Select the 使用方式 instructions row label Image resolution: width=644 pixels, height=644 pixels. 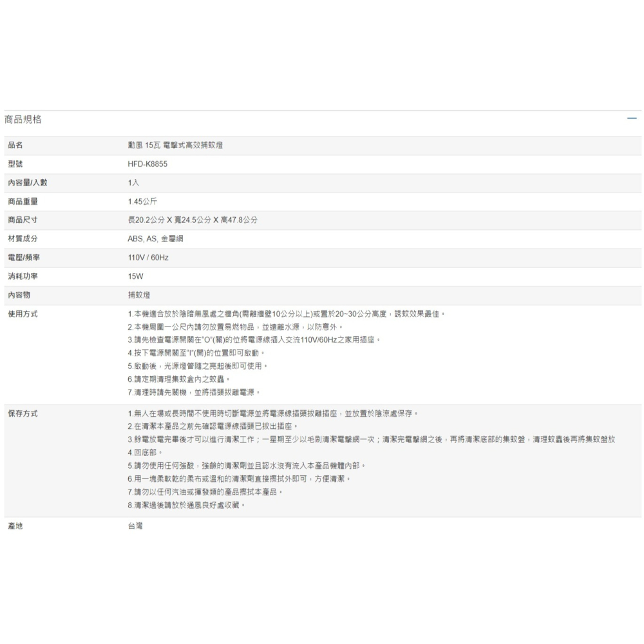point(21,314)
